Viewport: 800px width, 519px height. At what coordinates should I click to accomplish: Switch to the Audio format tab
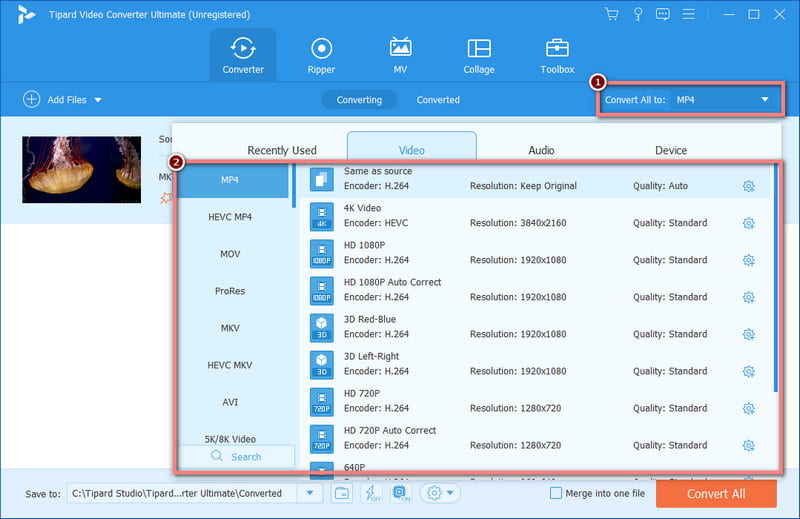[541, 150]
